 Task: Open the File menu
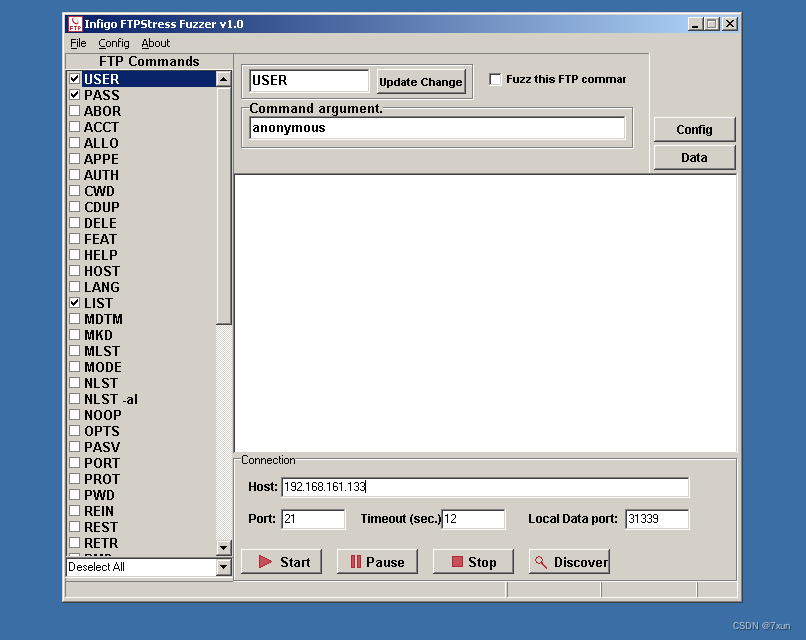[78, 43]
